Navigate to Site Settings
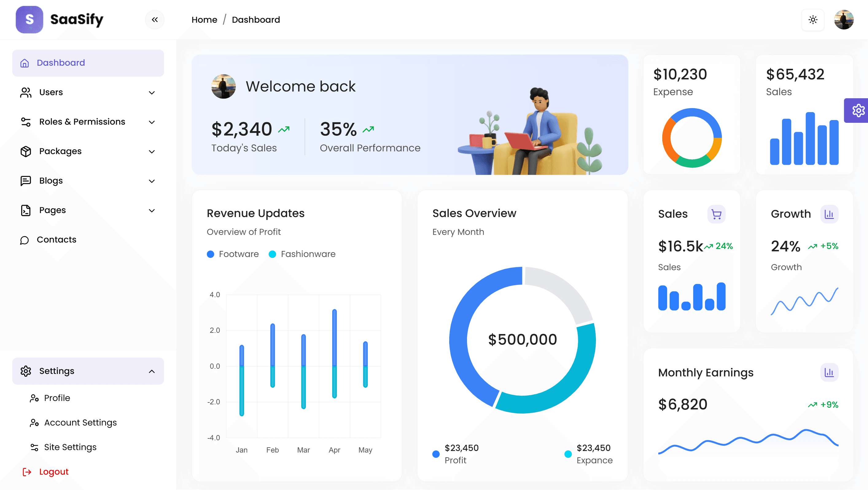 [70, 447]
